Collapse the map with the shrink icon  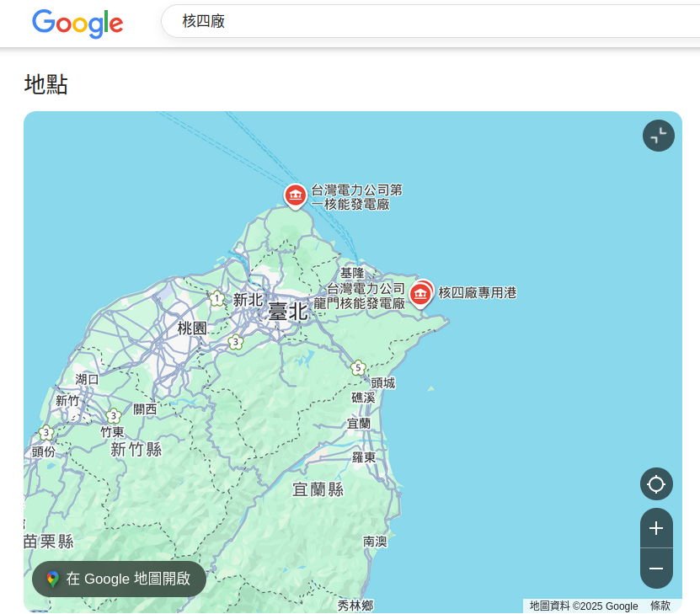tap(659, 136)
